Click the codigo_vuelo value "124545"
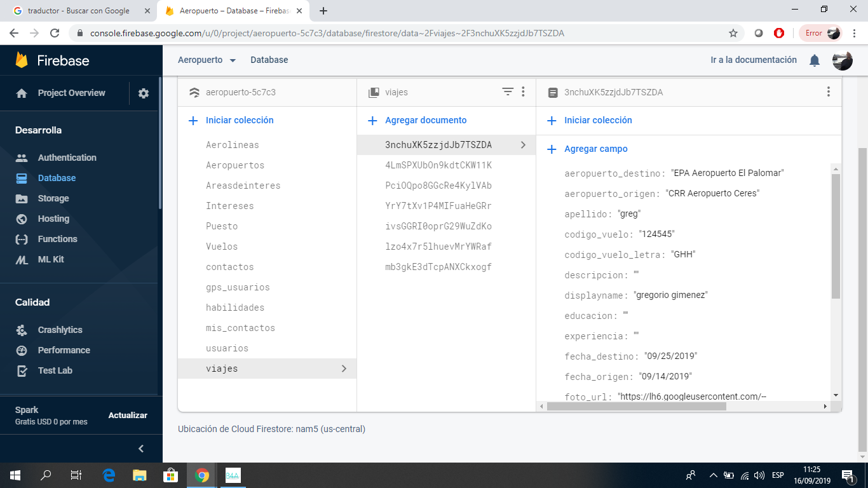The height and width of the screenshot is (488, 868). pyautogui.click(x=656, y=234)
